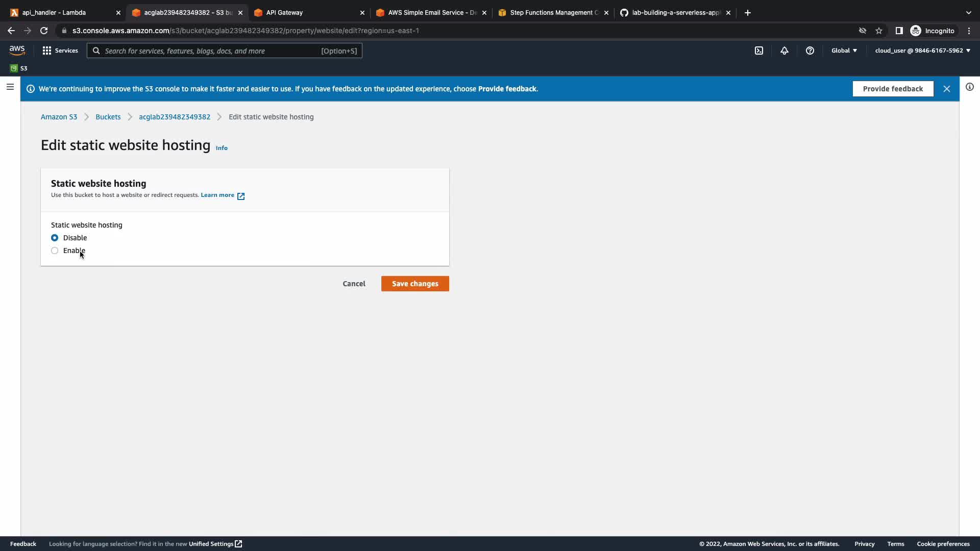Open AWS CloudShell icon in header
Image resolution: width=980 pixels, height=551 pixels.
[759, 51]
